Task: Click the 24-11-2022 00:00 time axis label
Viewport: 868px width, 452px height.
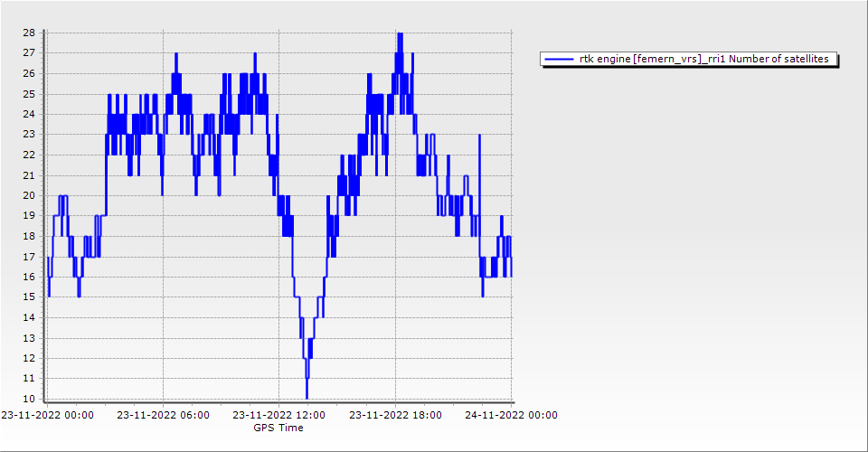Action: (511, 415)
